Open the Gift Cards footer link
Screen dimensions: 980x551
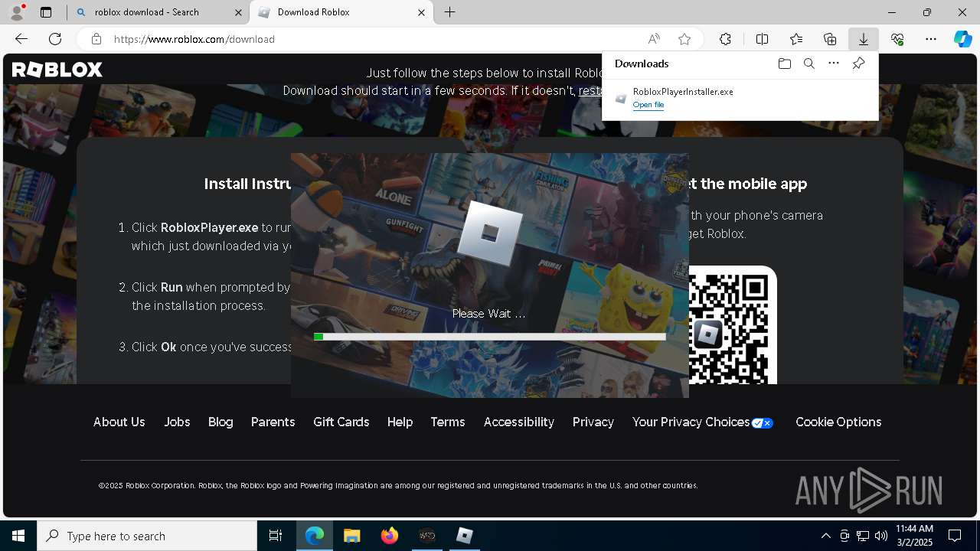pyautogui.click(x=341, y=422)
